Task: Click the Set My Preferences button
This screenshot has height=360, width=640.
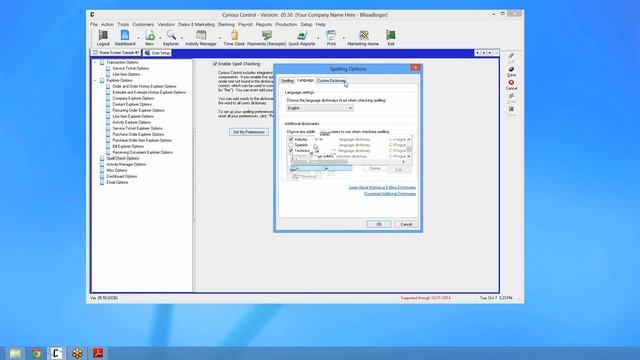Action: click(x=249, y=132)
